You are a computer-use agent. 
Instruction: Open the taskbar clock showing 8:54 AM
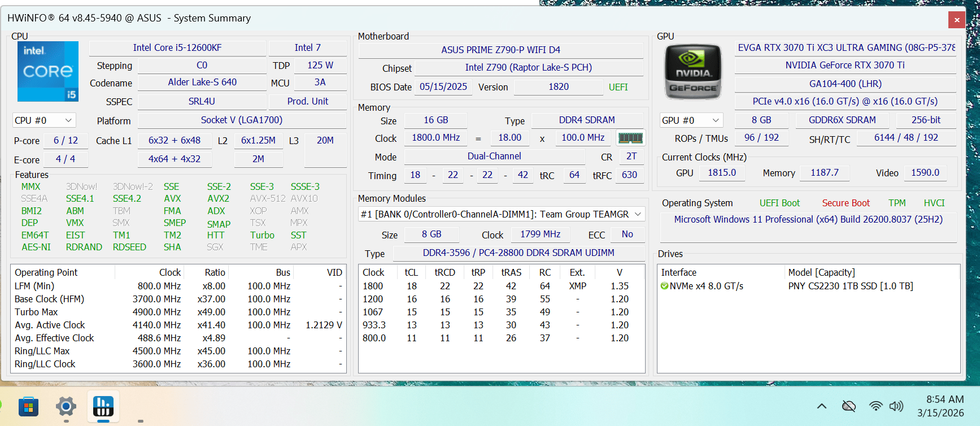pos(940,406)
